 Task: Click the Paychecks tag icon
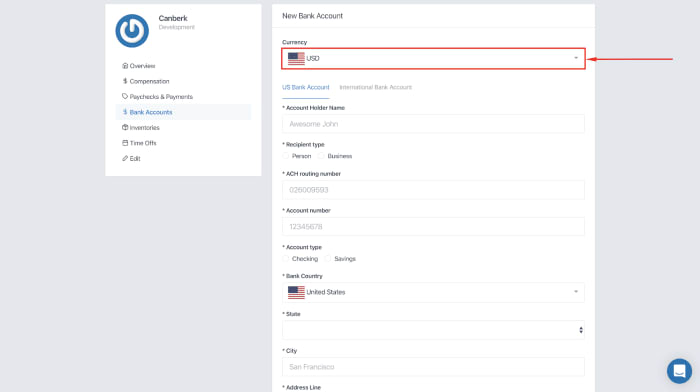(125, 96)
